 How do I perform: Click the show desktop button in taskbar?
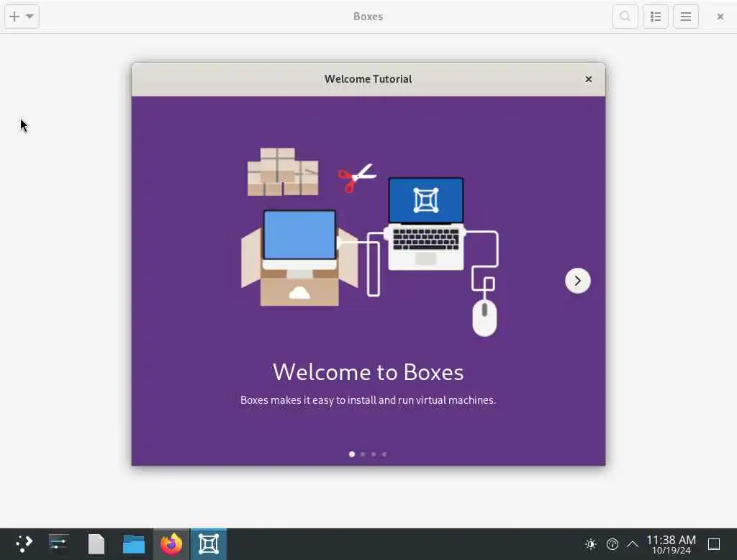(x=714, y=544)
